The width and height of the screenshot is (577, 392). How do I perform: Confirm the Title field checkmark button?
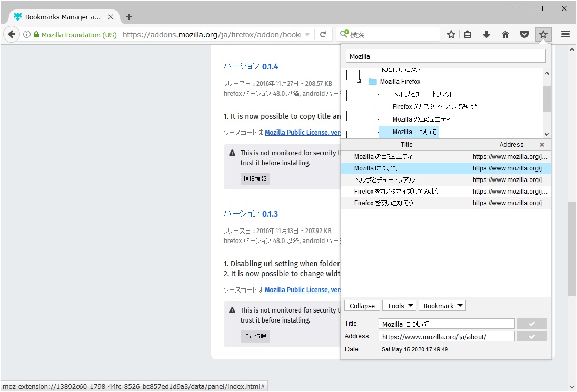[x=532, y=324]
